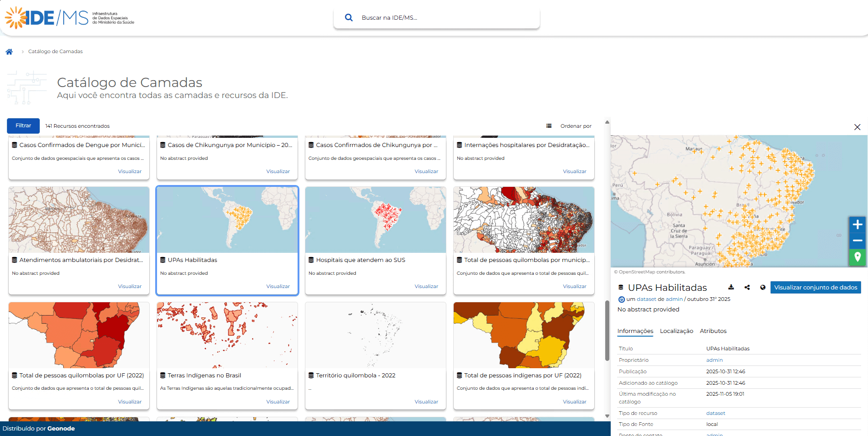This screenshot has height=436, width=868.
Task: Close the dataset details panel
Action: click(857, 127)
